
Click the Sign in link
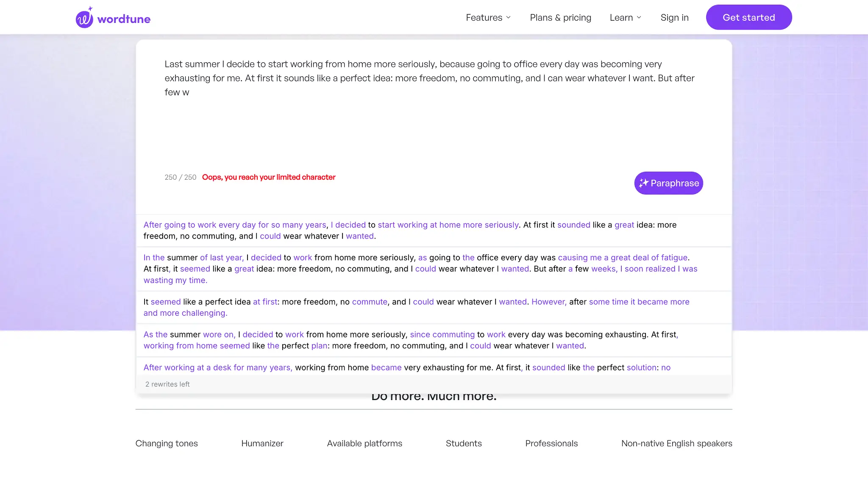(x=674, y=17)
